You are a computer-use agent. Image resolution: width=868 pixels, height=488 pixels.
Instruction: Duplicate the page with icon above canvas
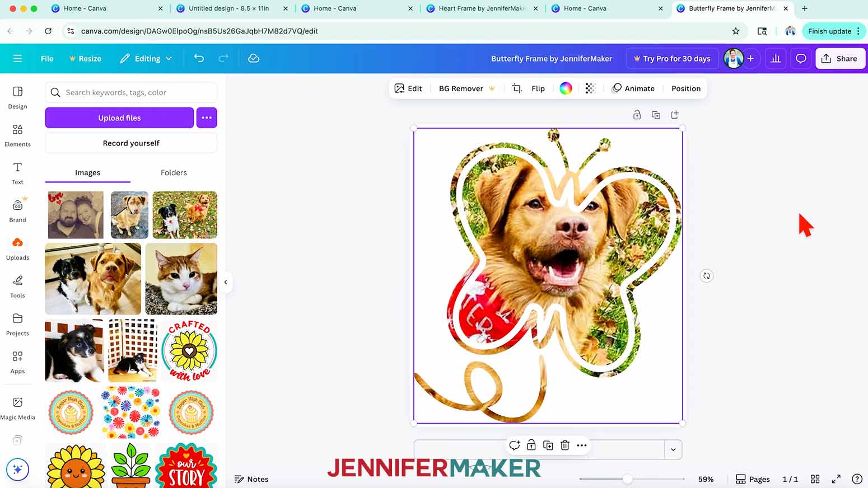tap(656, 115)
